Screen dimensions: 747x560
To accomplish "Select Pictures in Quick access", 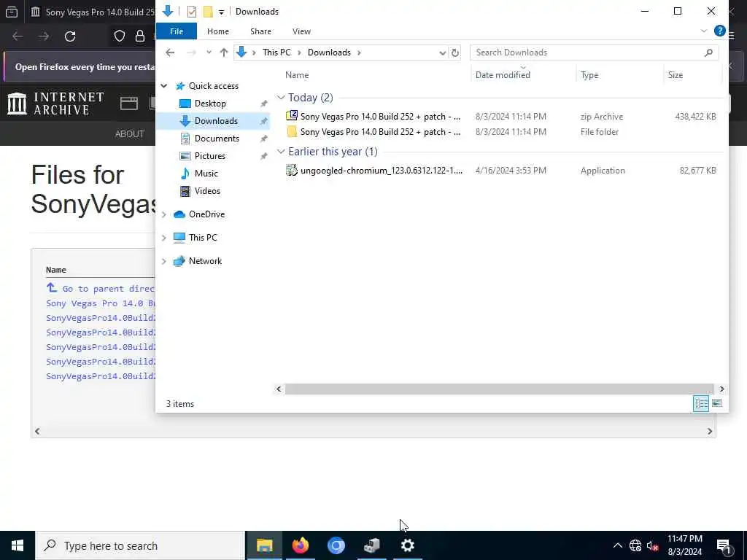I will pos(209,156).
